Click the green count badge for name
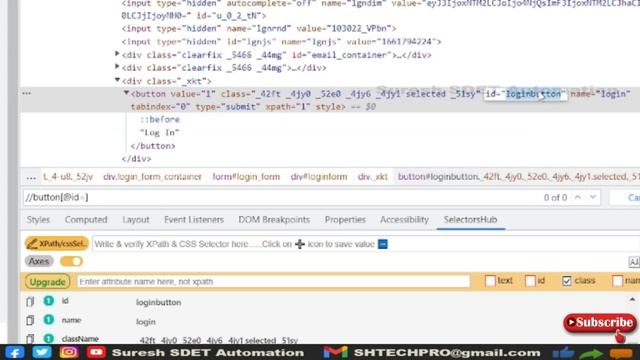Screen dimensions: 640x360 49,319
